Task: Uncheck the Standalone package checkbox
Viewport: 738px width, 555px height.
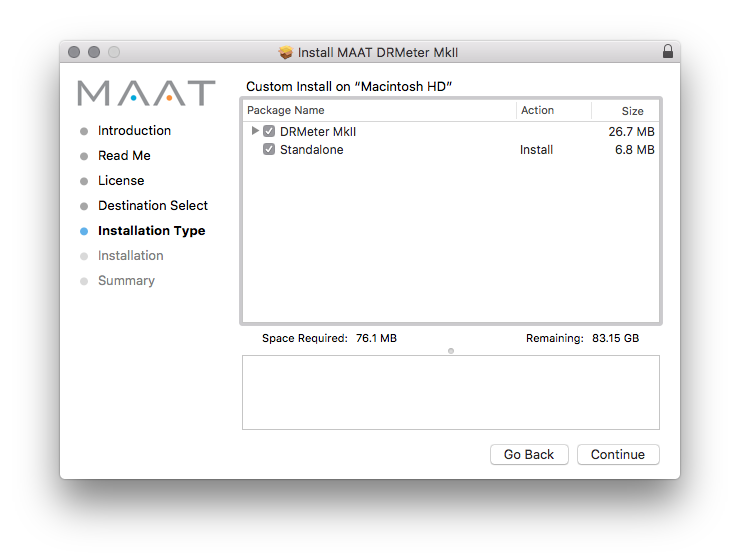Action: (269, 150)
